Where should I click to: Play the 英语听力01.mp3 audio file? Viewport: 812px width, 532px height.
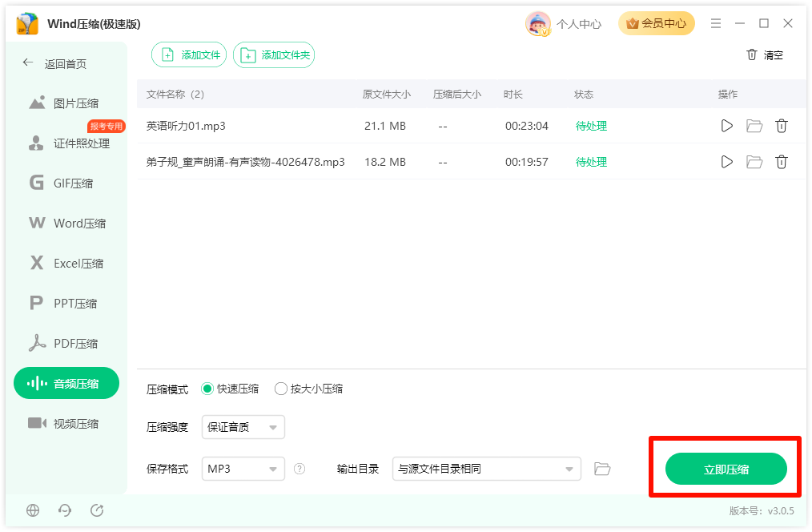coord(726,126)
